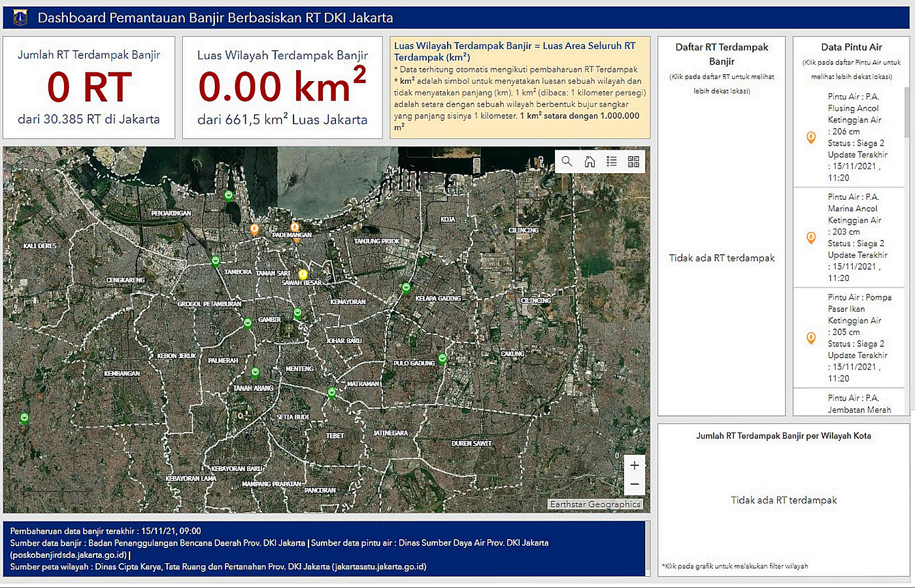Screen dimensions: 915x588
Task: Select yellow marker at Sawah Besar
Action: click(303, 274)
